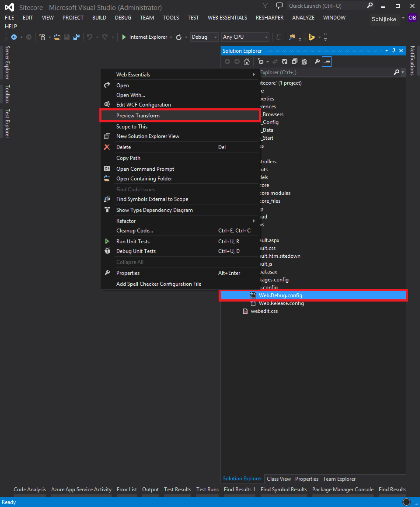Refresh the Solution Explorer tree
Screen dimensions: 420x507
point(285,62)
